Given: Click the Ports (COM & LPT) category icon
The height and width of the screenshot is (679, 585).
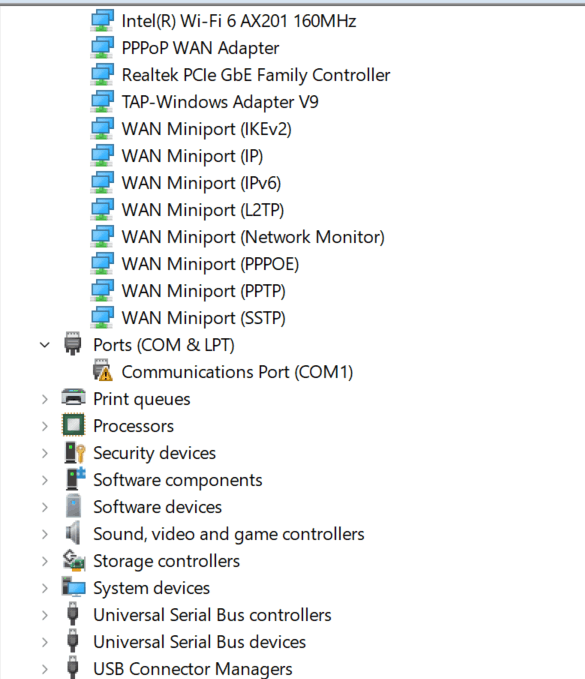Looking at the screenshot, I should tap(73, 344).
